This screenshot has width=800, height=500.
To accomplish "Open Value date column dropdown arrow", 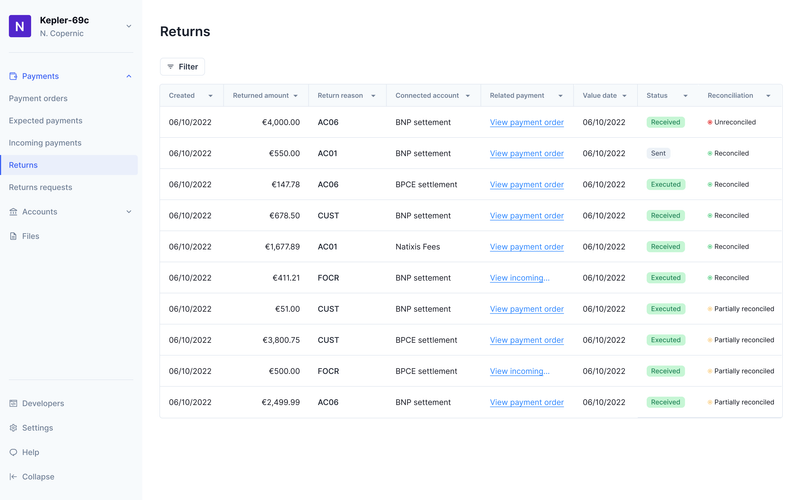I will [x=624, y=96].
